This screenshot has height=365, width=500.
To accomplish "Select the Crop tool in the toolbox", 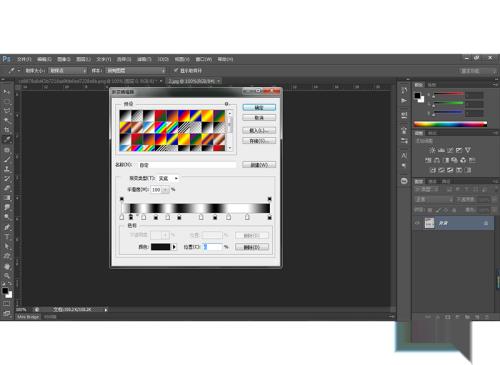I will pyautogui.click(x=6, y=130).
